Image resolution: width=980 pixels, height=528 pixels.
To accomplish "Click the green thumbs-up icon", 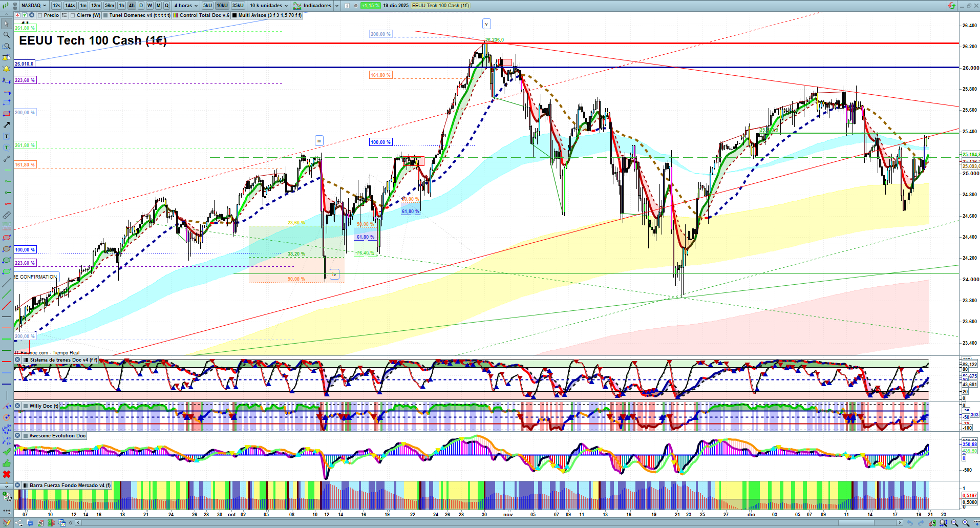I will pos(7,463).
